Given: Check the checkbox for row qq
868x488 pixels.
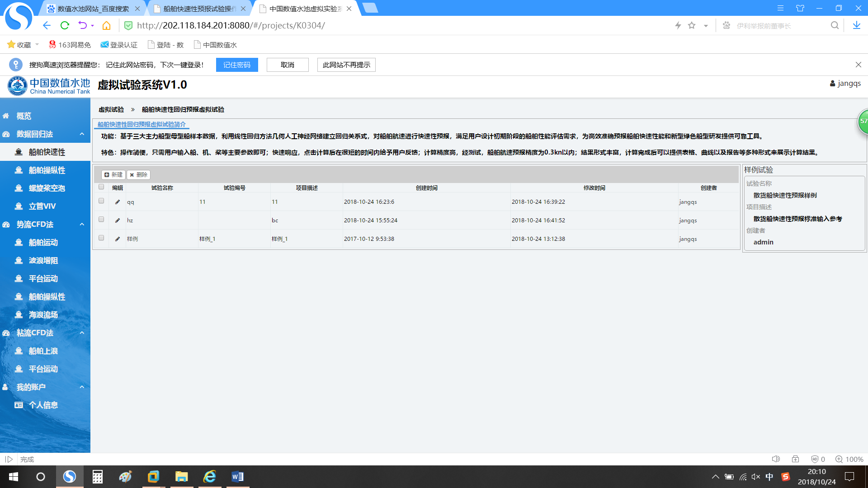Looking at the screenshot, I should pyautogui.click(x=101, y=201).
